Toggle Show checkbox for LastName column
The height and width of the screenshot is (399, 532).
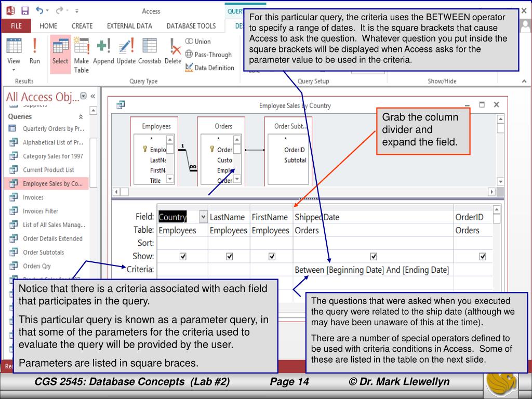point(229,257)
